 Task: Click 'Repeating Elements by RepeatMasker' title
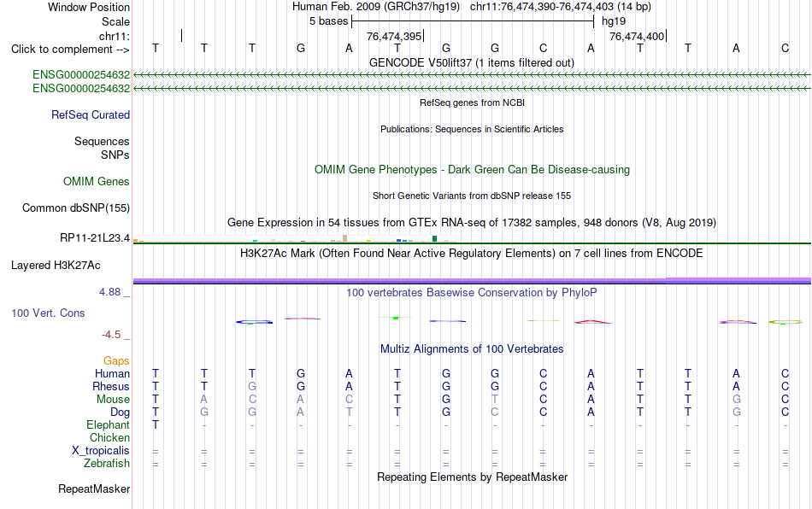point(472,477)
